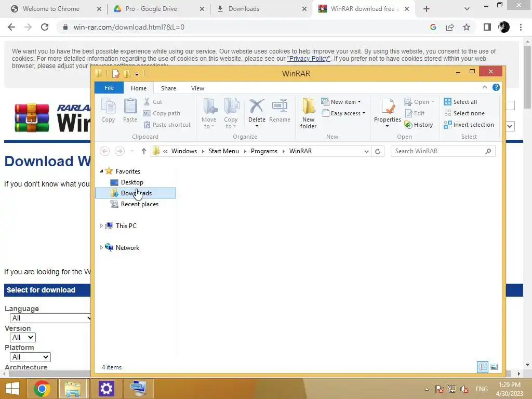Switch to the Share ribbon tab
The width and height of the screenshot is (532, 399).
tap(168, 88)
